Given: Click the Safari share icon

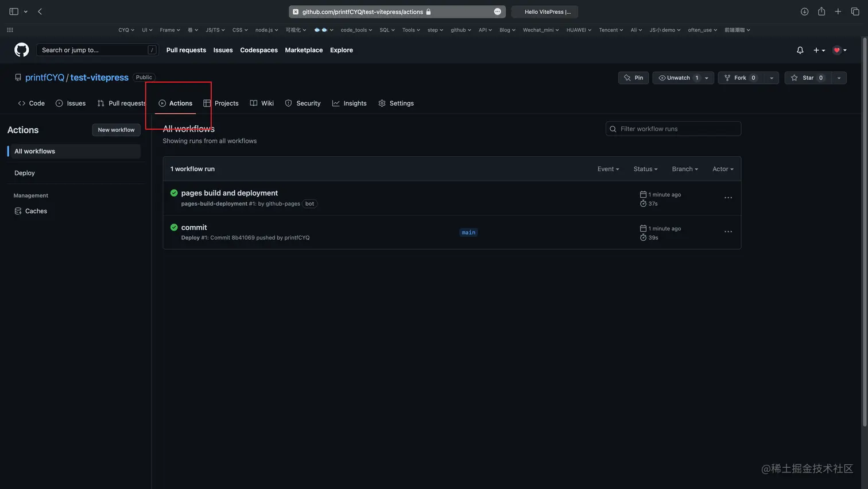Looking at the screenshot, I should 821,11.
